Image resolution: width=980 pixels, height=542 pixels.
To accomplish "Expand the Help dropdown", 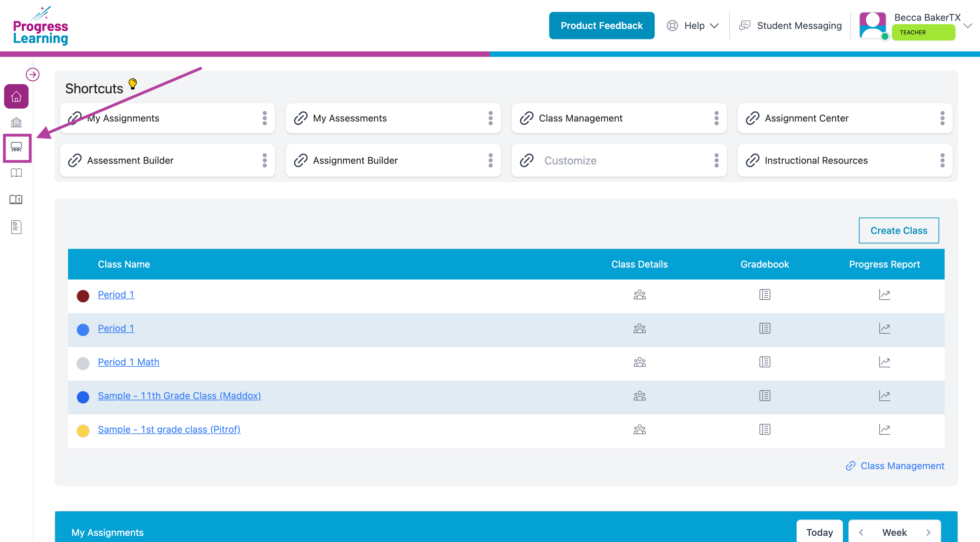I will click(693, 26).
